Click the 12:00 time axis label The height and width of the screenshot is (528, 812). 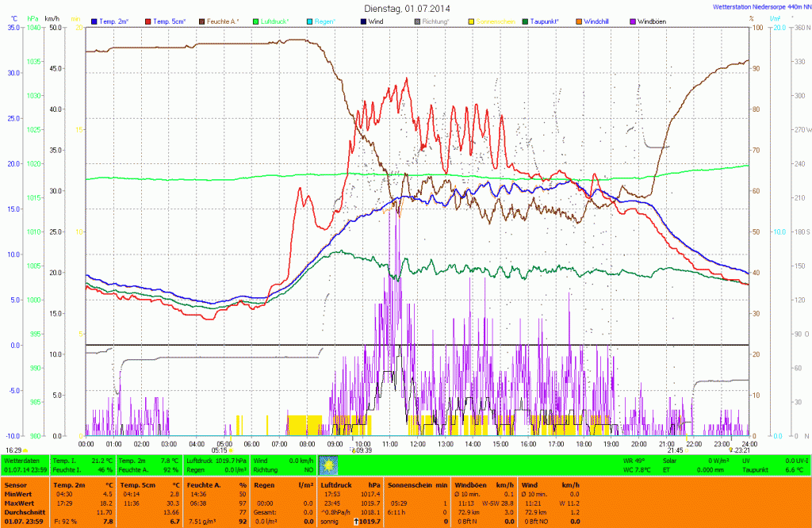(x=417, y=444)
